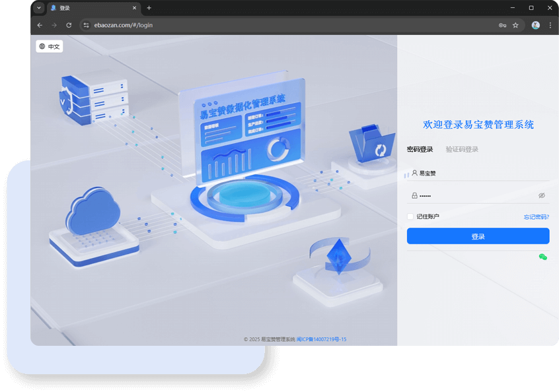Image resolution: width=559 pixels, height=392 pixels.
Task: Click the browser back arrow
Action: click(40, 25)
